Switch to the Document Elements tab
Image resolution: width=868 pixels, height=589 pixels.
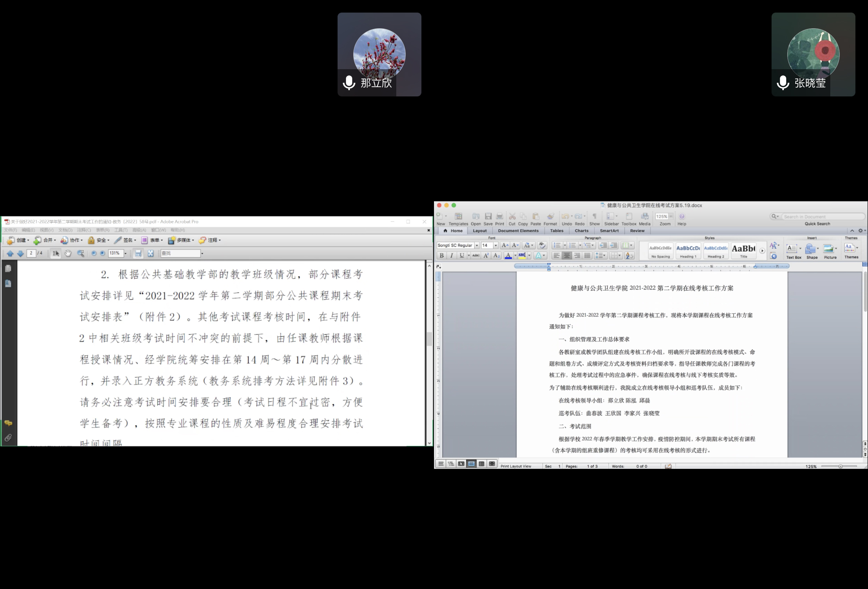point(518,231)
